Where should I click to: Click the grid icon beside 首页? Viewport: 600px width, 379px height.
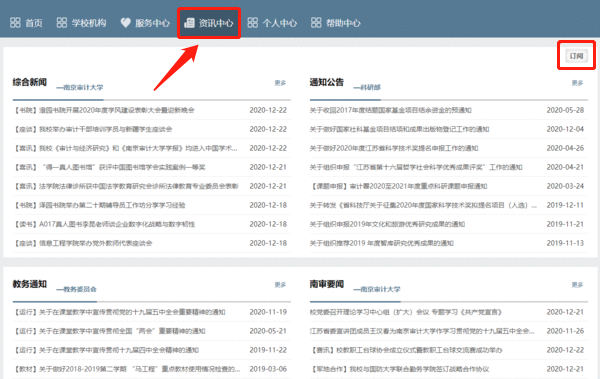[15, 23]
